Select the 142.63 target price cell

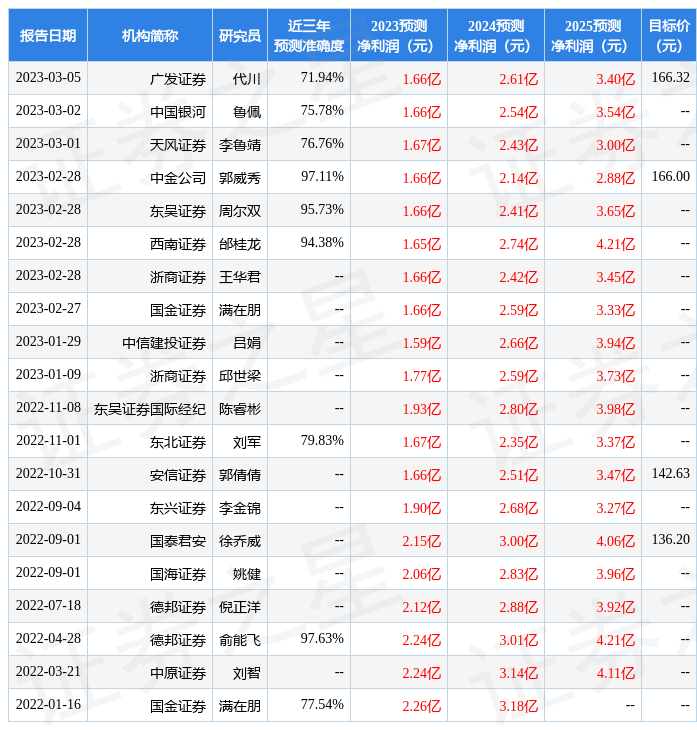point(670,474)
